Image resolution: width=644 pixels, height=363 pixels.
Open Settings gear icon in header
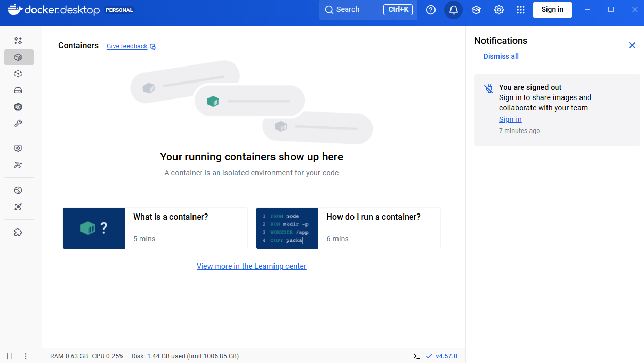click(499, 10)
